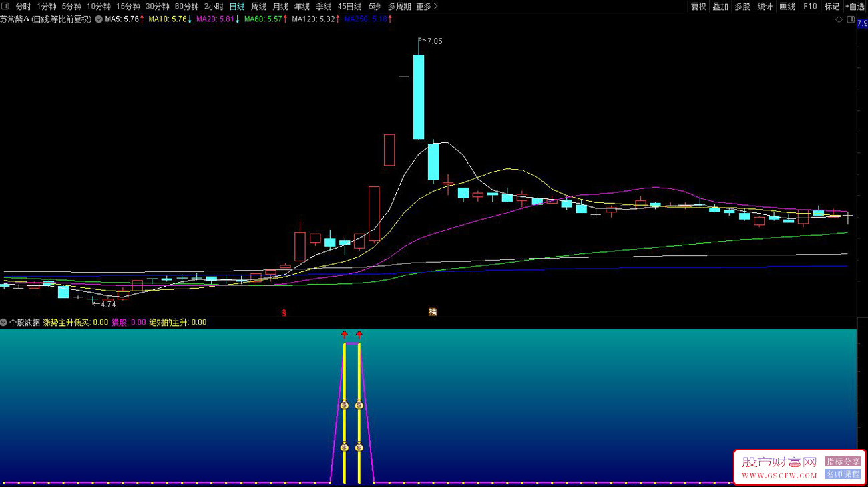Screen dimensions: 868x487
Task: Add stock via +自选 button
Action: click(x=855, y=6)
